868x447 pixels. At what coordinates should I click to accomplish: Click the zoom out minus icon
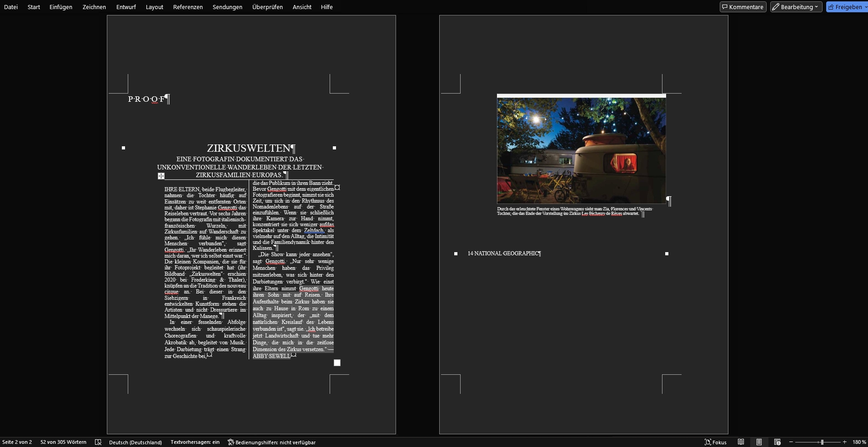[x=791, y=442]
